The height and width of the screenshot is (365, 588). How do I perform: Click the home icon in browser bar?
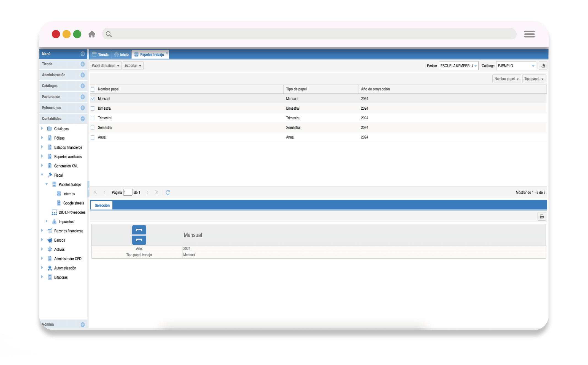click(92, 34)
